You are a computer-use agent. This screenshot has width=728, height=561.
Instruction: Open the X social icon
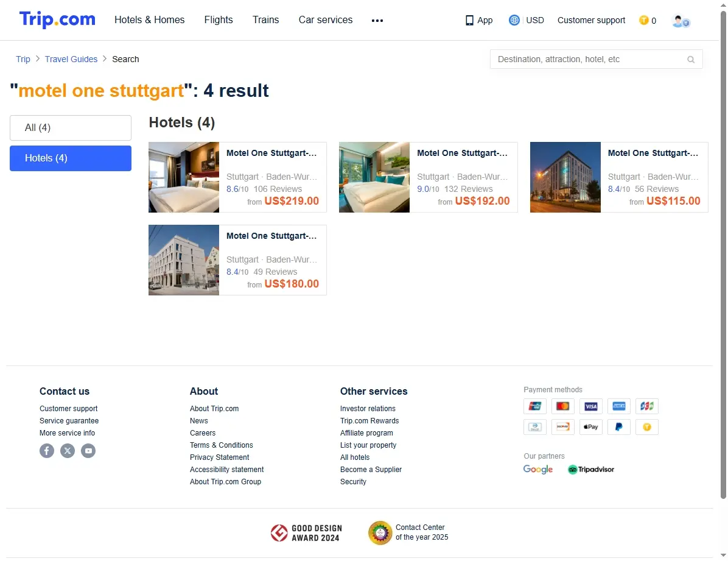point(68,451)
